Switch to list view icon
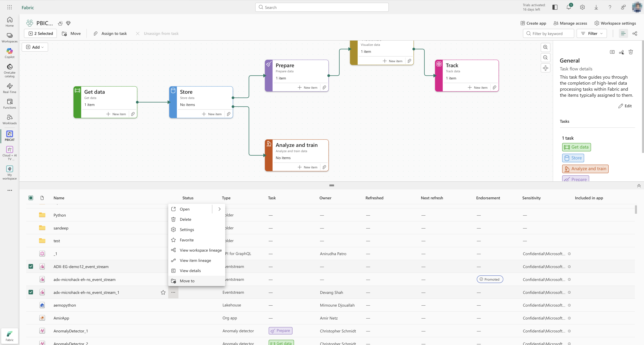 point(623,34)
